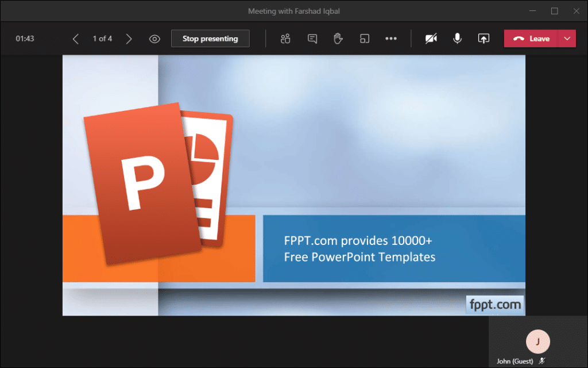Click the Stop presenting button
The height and width of the screenshot is (368, 588).
pos(210,39)
